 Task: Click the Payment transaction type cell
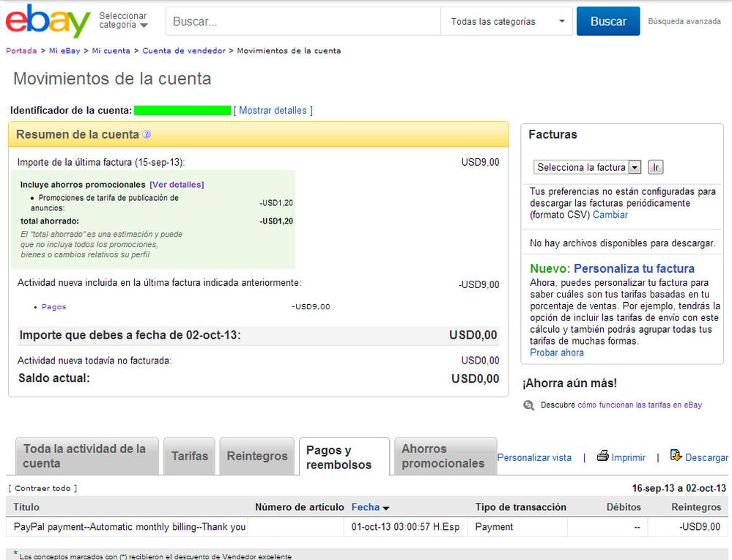point(494,527)
